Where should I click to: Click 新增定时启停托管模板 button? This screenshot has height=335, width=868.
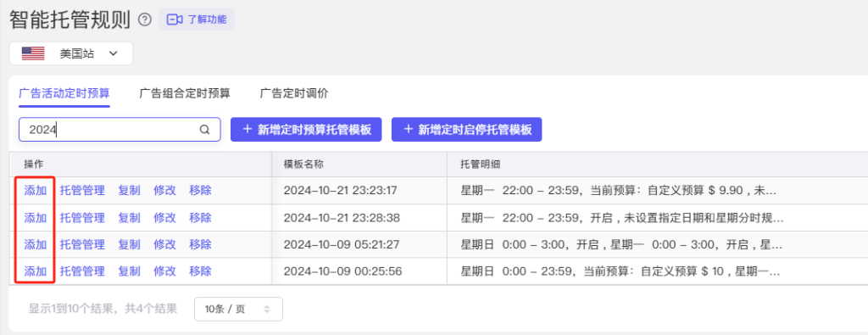point(466,130)
